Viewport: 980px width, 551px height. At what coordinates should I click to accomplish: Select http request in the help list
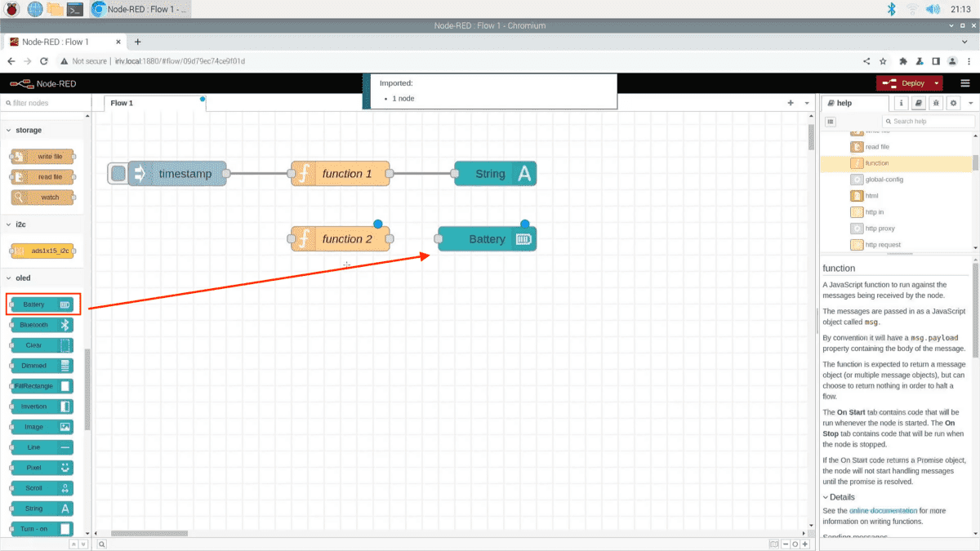click(x=883, y=245)
